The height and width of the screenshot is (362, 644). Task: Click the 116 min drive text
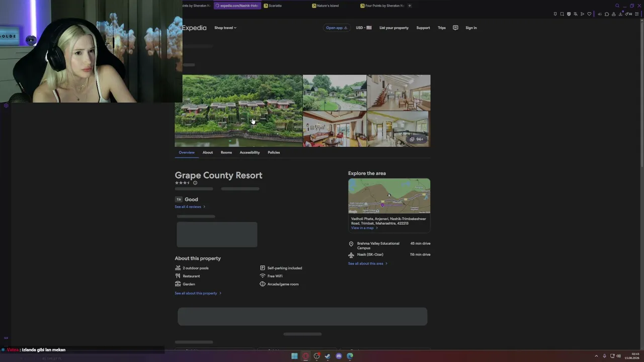(420, 254)
